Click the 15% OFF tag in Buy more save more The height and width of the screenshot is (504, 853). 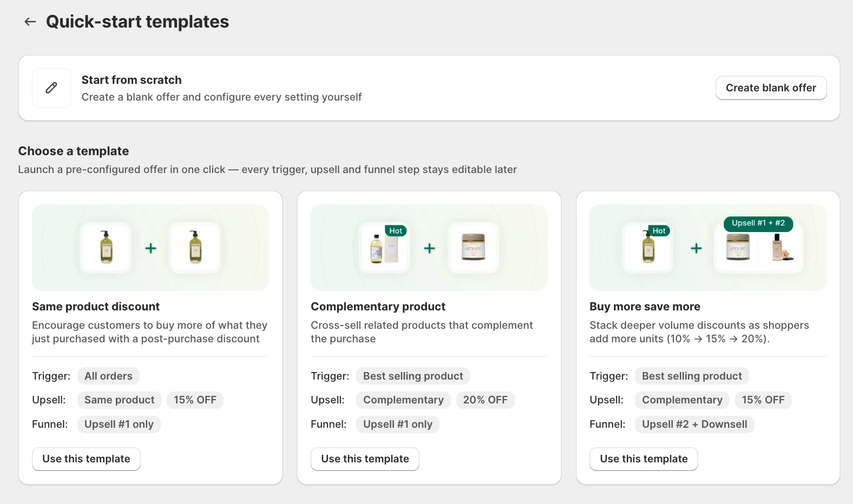click(x=763, y=400)
